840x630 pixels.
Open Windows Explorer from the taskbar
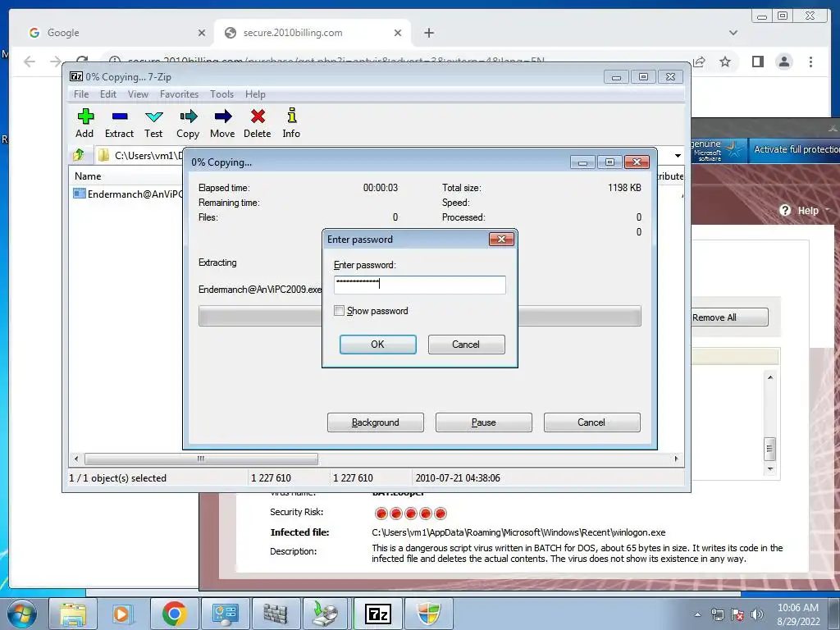pyautogui.click(x=73, y=614)
